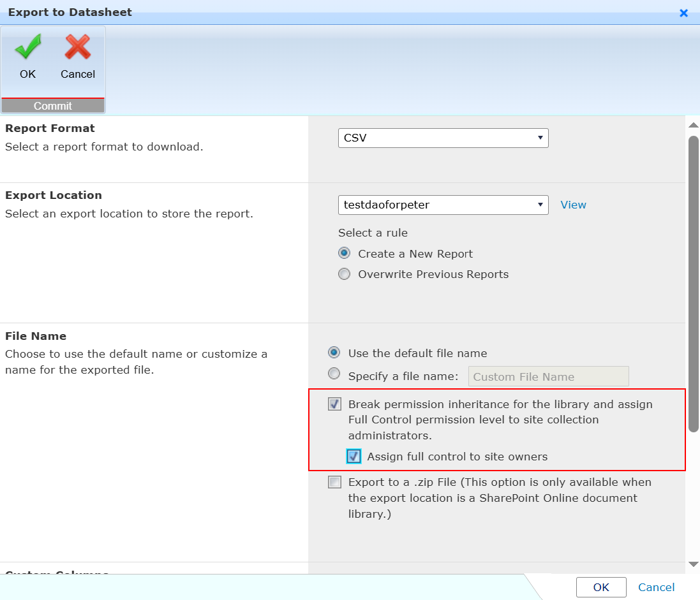Select Overwrite Previous Reports rule

pyautogui.click(x=344, y=274)
